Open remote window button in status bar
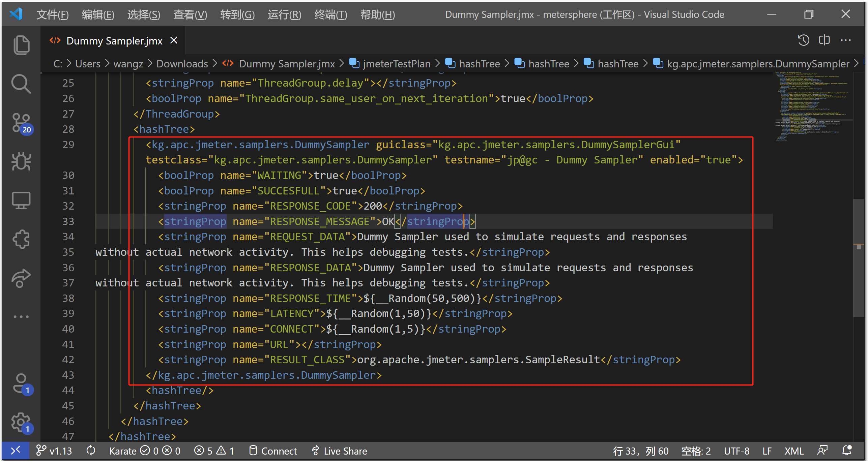 (x=16, y=451)
